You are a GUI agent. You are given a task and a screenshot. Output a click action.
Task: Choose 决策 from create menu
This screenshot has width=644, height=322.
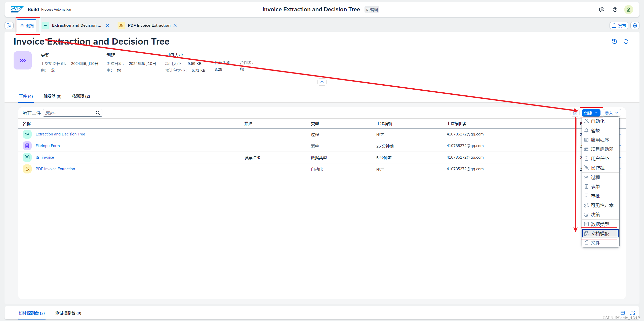tap(601, 215)
